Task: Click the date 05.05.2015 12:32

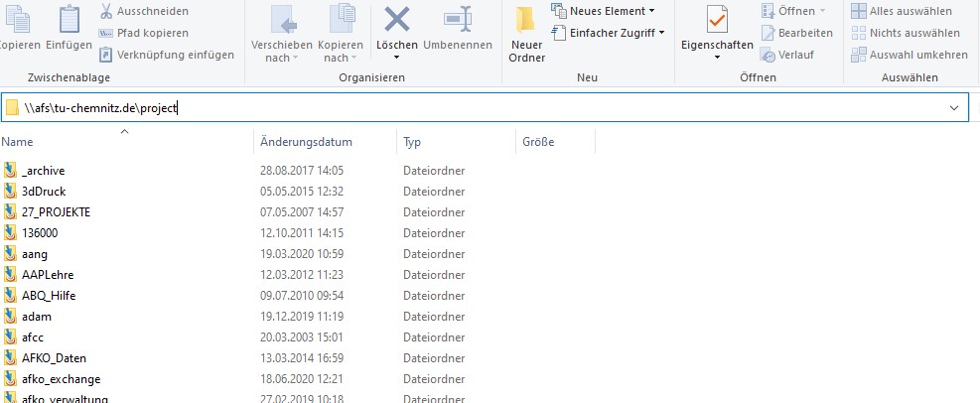Action: click(x=302, y=191)
